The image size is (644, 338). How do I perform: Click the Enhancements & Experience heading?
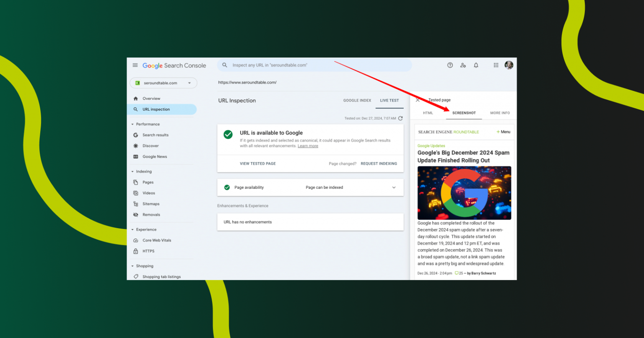243,206
